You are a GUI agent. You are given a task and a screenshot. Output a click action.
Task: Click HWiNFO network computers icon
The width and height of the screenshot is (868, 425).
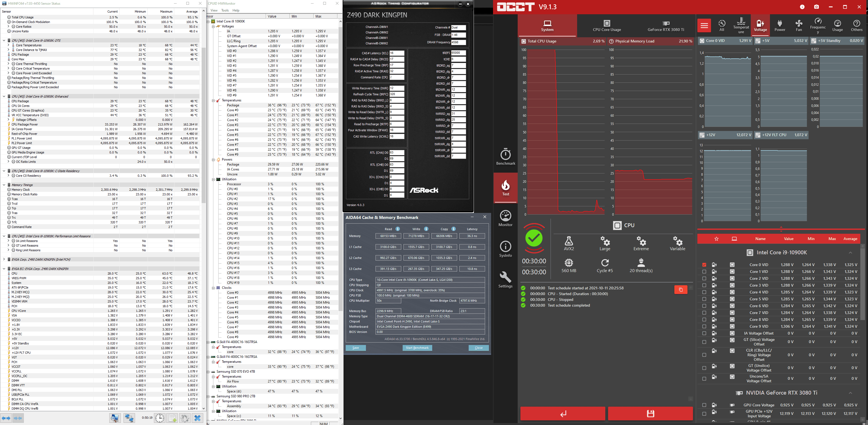[129, 418]
